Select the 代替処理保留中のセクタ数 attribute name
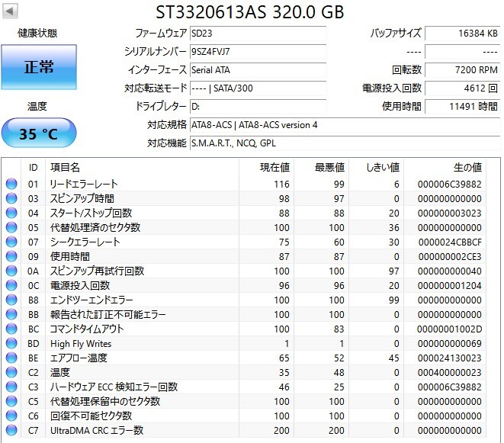 [105, 401]
